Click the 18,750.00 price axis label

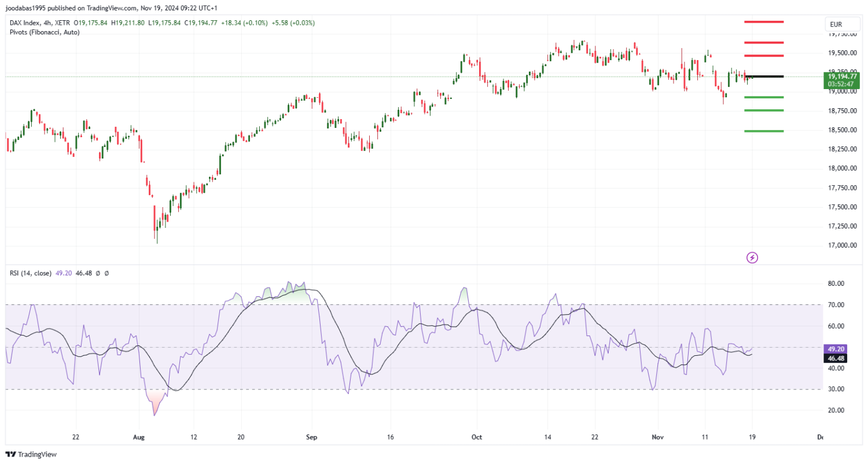coord(842,111)
